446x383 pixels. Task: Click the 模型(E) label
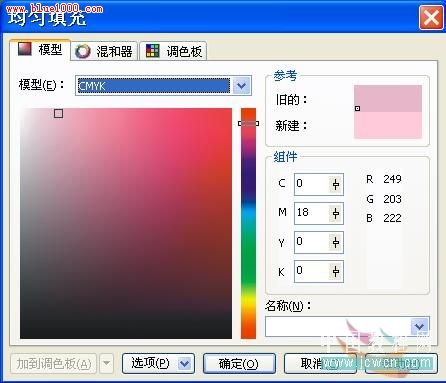coord(41,85)
